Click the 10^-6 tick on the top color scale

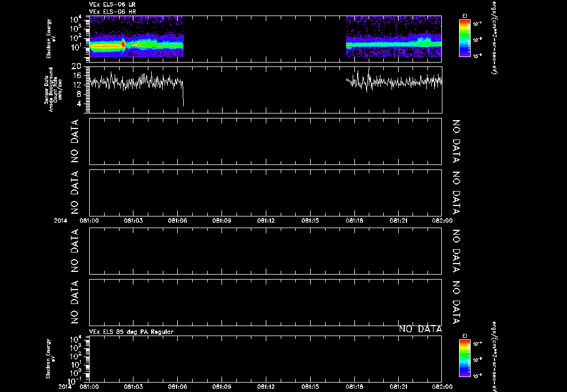[477, 56]
